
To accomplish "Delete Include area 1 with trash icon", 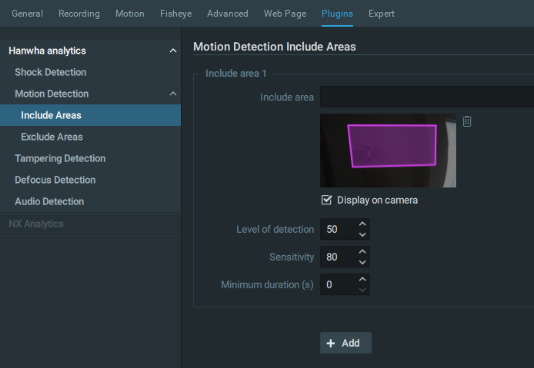I will point(467,122).
